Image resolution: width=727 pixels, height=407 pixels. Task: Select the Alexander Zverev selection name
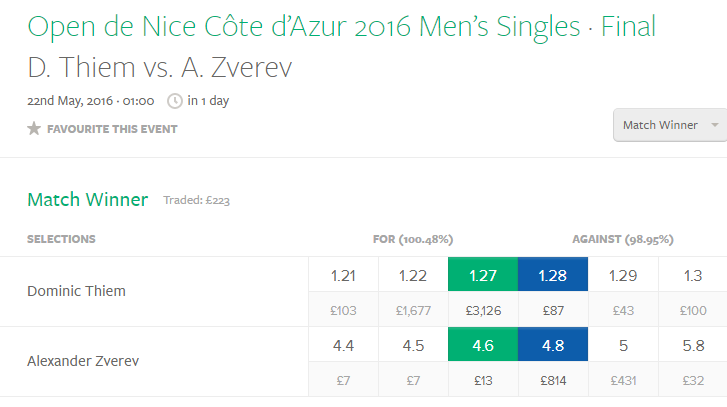point(83,361)
